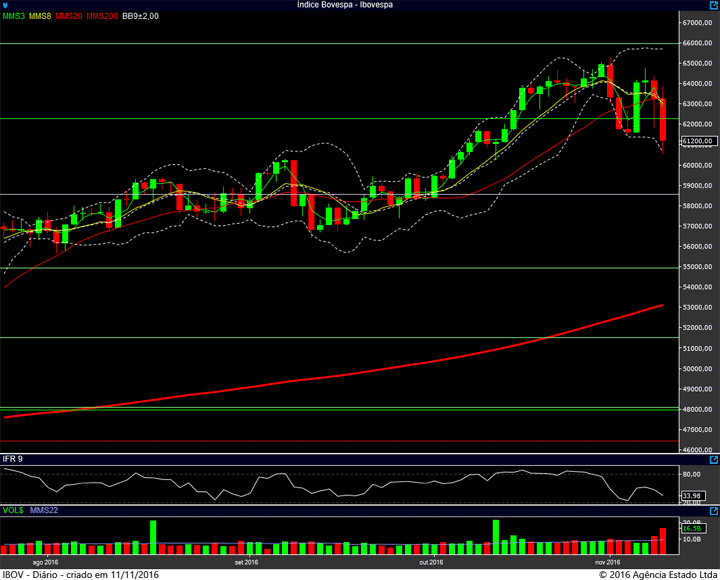The height and width of the screenshot is (580, 720).
Task: Click the 64000,00 price axis label
Action: click(697, 84)
